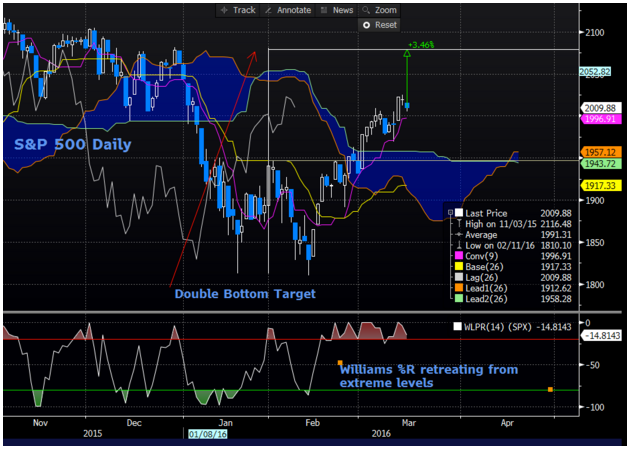The width and height of the screenshot is (631, 450).
Task: Click the High on 11/03/15 legend icon
Action: (x=459, y=224)
